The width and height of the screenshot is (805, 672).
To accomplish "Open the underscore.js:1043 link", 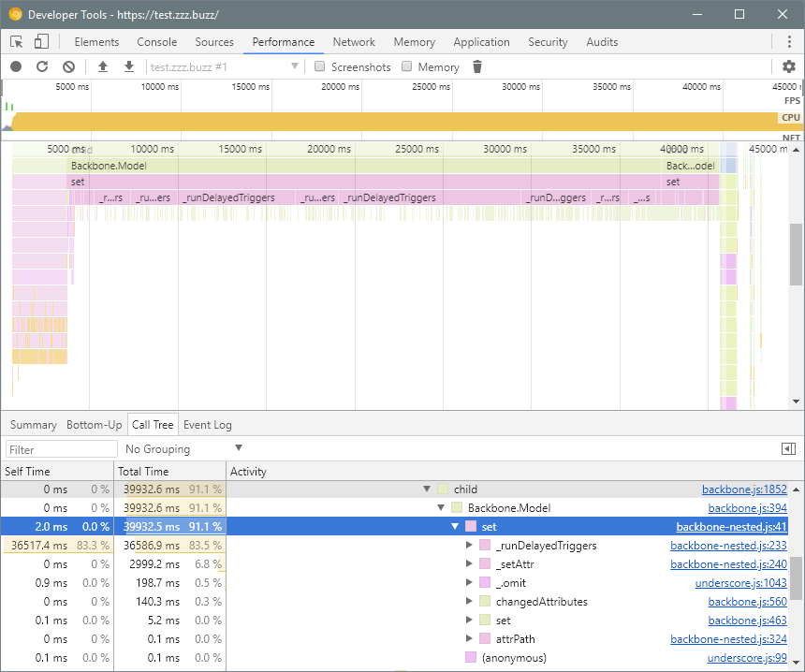I will tap(740, 583).
